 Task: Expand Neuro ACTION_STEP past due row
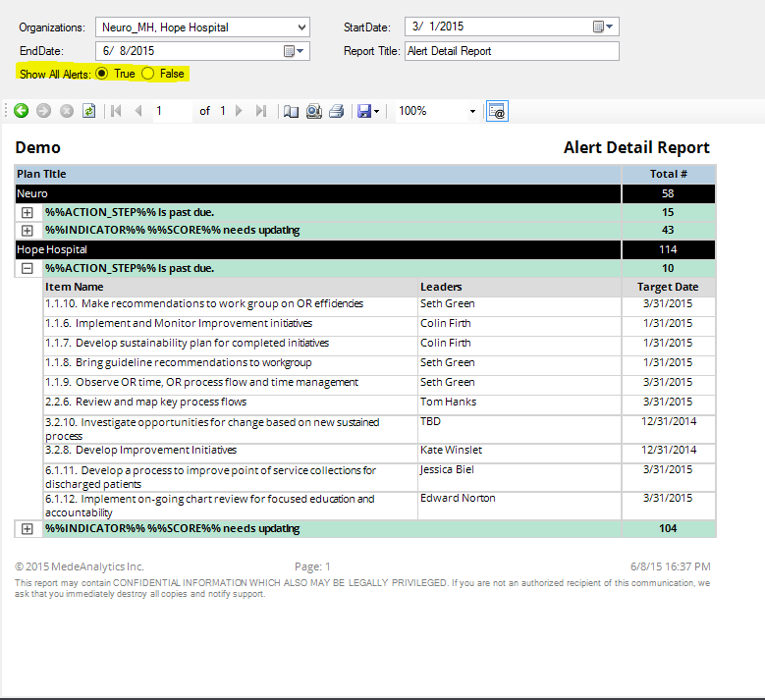tap(27, 213)
